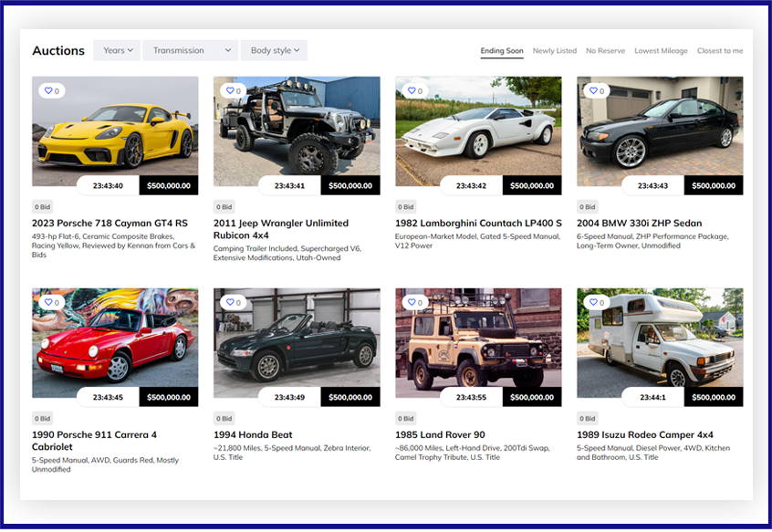This screenshot has width=772, height=532.
Task: Click the $500,000.00 price on Lamborghini Countach
Action: coord(532,185)
